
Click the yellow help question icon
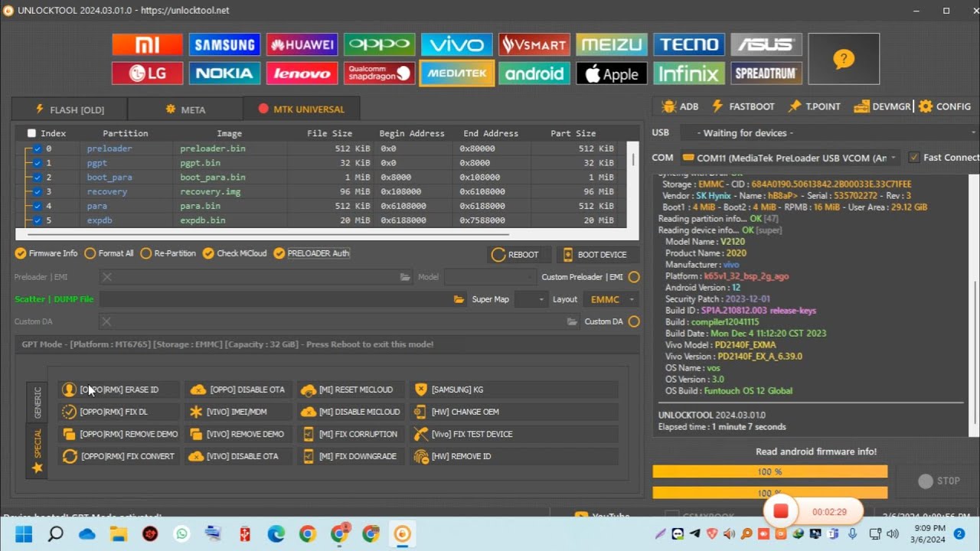point(843,59)
